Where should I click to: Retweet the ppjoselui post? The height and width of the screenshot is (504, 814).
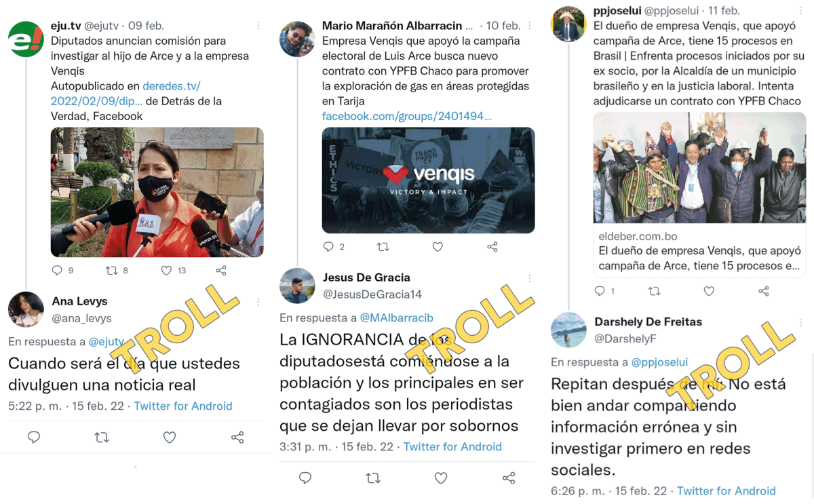655,291
